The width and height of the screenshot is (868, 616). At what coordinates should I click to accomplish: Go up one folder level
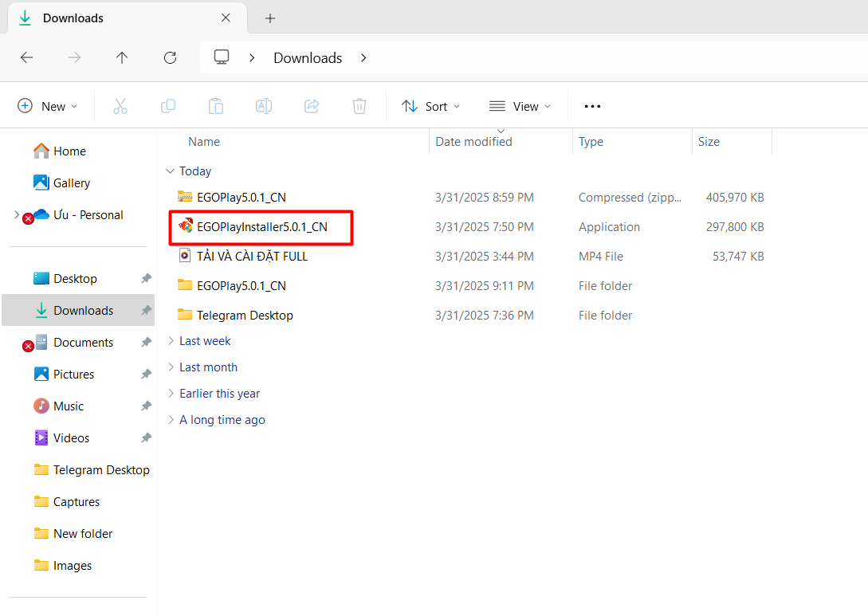(x=122, y=57)
